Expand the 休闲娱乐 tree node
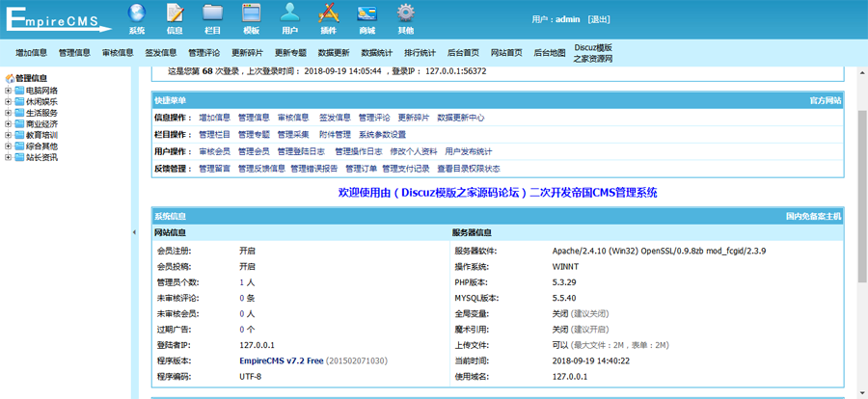Image resolution: width=868 pixels, height=399 pixels. [9, 102]
